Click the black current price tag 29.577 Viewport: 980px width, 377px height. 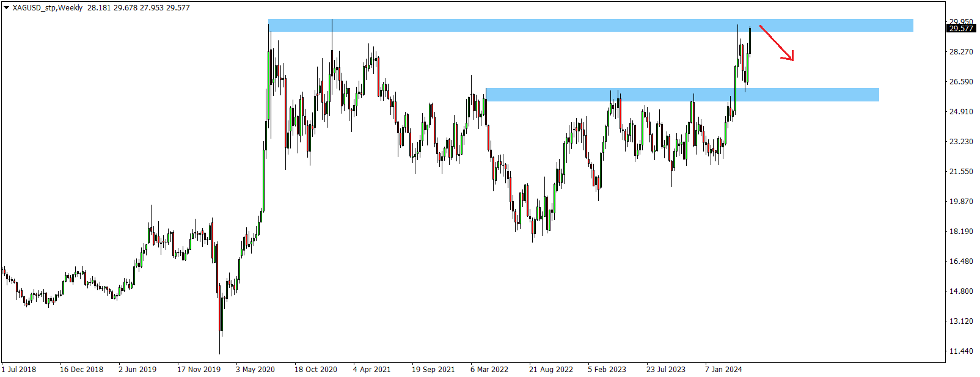(x=961, y=28)
